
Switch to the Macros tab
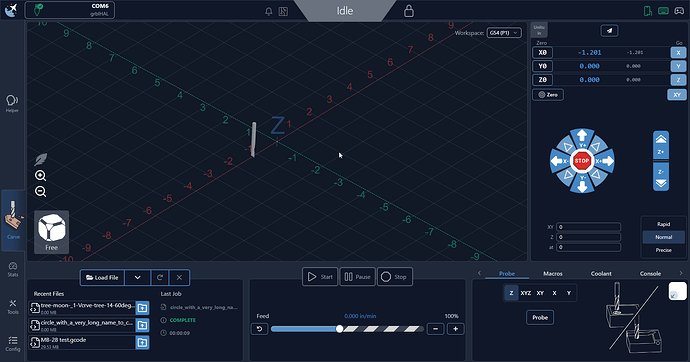tap(553, 274)
